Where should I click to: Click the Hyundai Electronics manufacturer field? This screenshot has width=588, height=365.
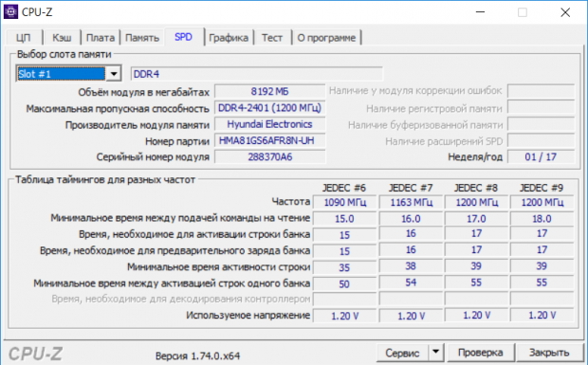click(x=269, y=124)
